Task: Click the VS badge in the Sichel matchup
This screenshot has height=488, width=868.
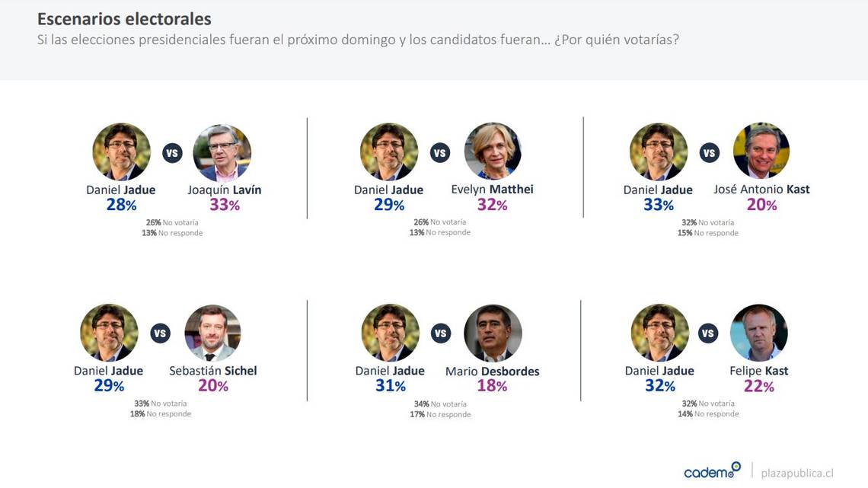Action: point(160,333)
